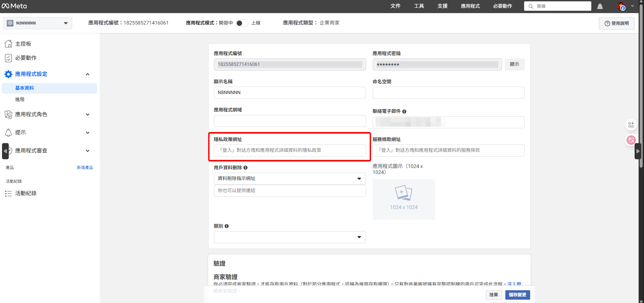This screenshot has width=644, height=303.
Task: Click the 應用程式設定 gear icon
Action: coord(8,74)
